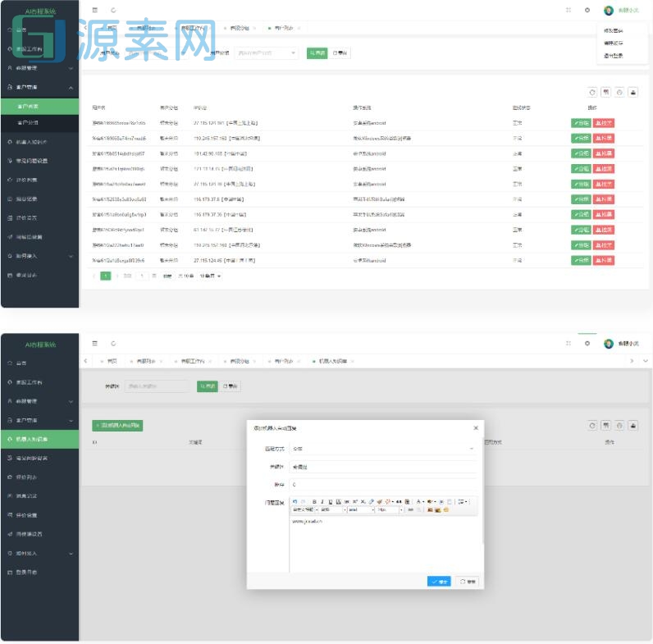Click print icon above customer table

point(633,92)
